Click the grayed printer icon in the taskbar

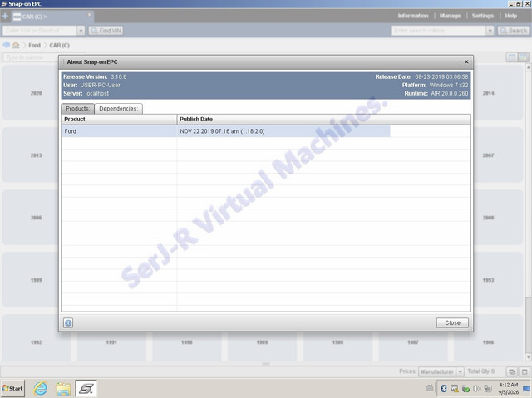(430, 388)
